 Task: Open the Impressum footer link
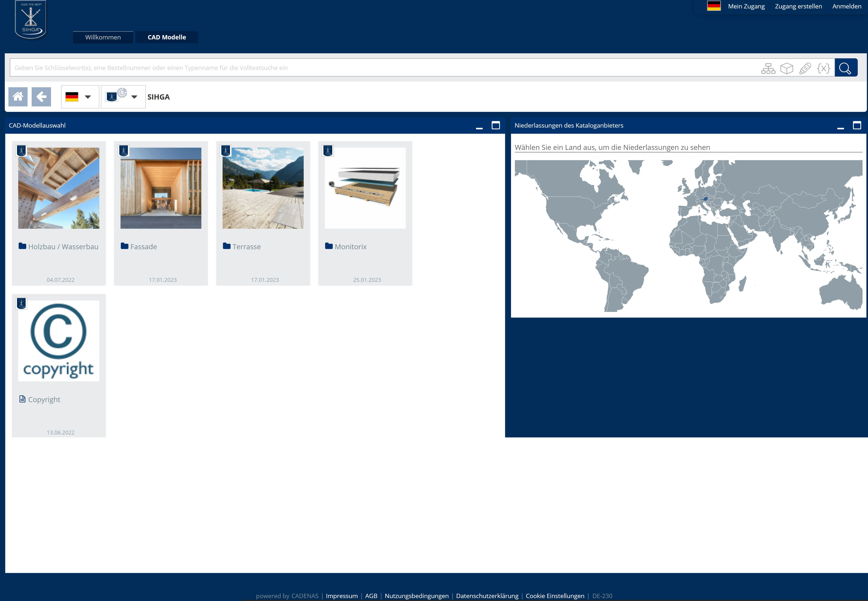(342, 596)
